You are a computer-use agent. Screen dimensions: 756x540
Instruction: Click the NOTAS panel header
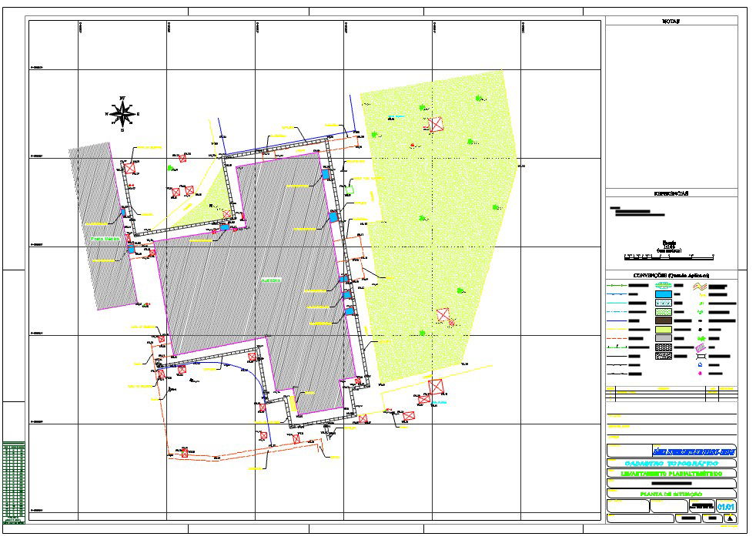671,22
